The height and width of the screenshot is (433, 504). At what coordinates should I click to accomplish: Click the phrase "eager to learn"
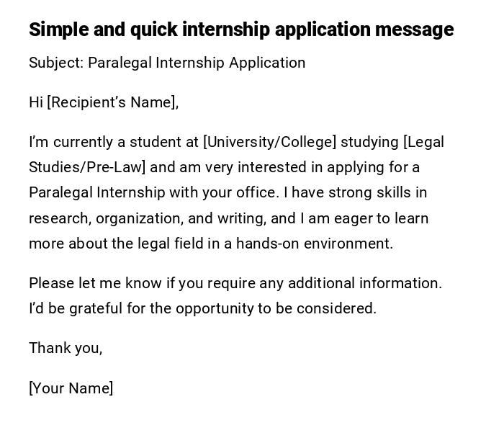pyautogui.click(x=379, y=218)
